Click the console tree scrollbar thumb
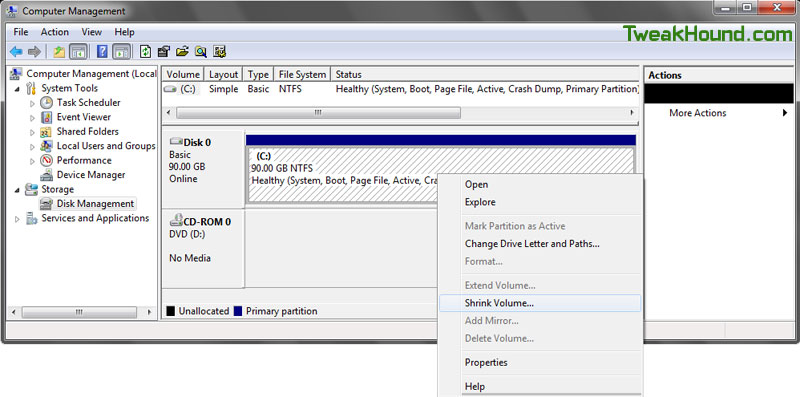Image resolution: width=800 pixels, height=397 pixels. [x=79, y=312]
